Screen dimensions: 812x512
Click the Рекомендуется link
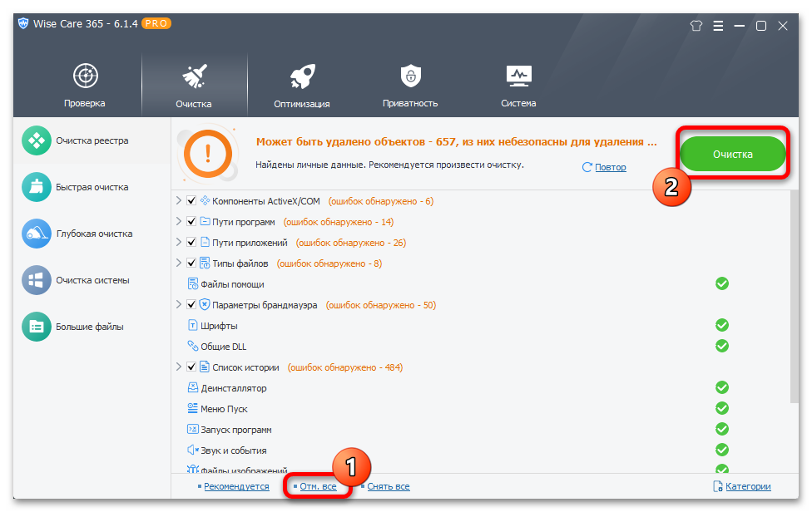[x=236, y=486]
